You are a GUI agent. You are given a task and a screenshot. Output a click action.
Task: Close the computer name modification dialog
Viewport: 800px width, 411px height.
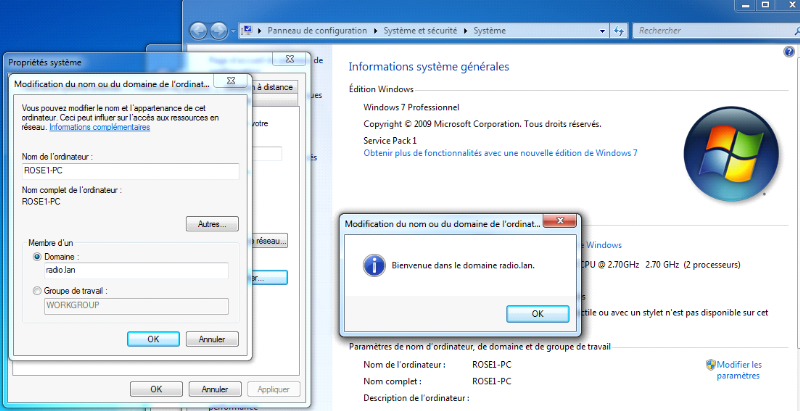[231, 80]
